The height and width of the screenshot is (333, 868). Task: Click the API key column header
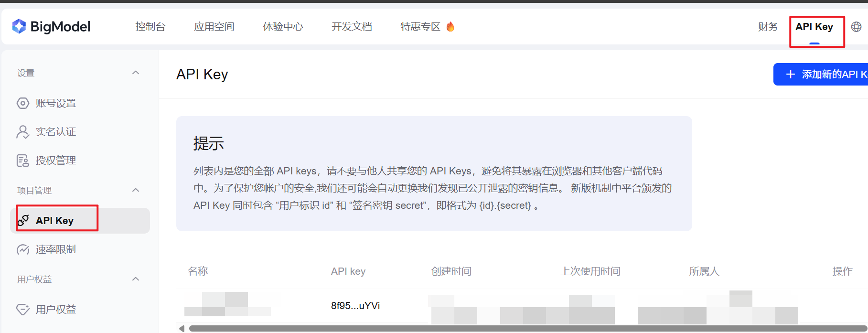point(348,271)
